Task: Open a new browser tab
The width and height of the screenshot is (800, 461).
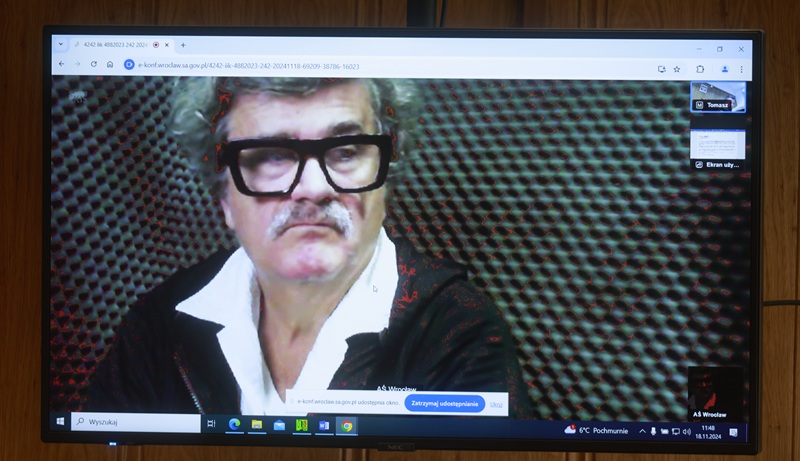Action: pos(183,45)
